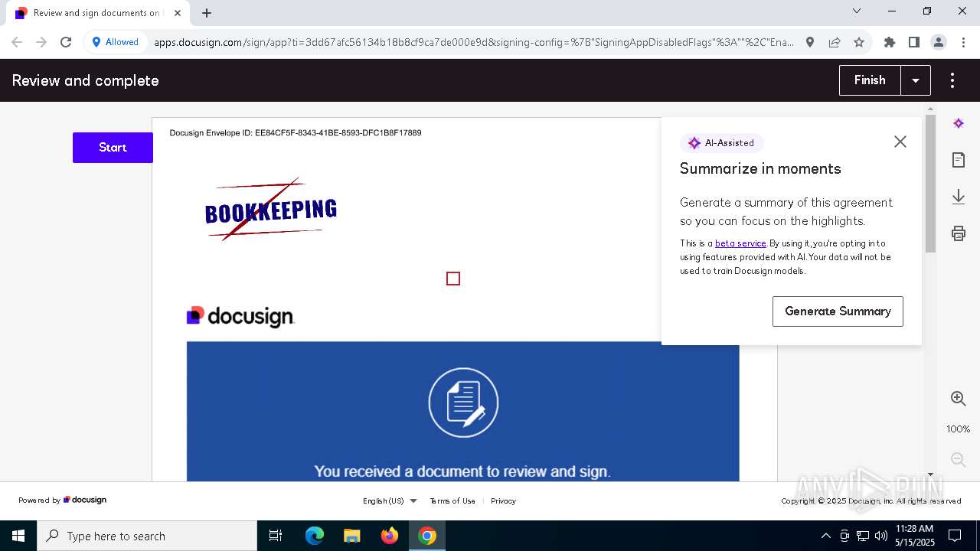Click the purple Start button
Image resolution: width=980 pixels, height=551 pixels.
[x=113, y=148]
